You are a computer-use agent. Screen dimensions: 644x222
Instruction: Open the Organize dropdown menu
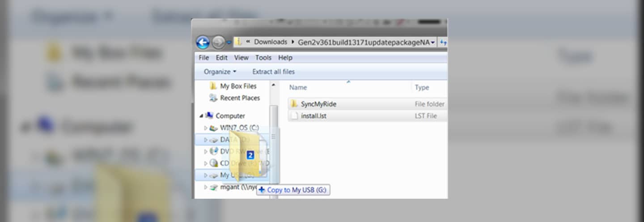(x=220, y=72)
